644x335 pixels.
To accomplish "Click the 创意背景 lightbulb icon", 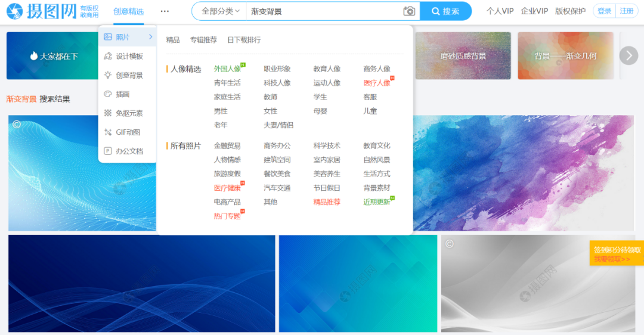I will [x=107, y=75].
